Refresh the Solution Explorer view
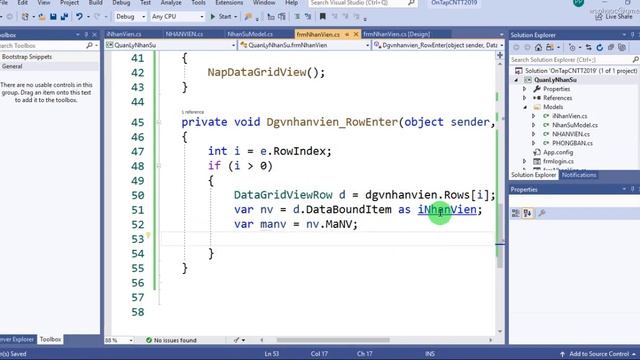 600,48
